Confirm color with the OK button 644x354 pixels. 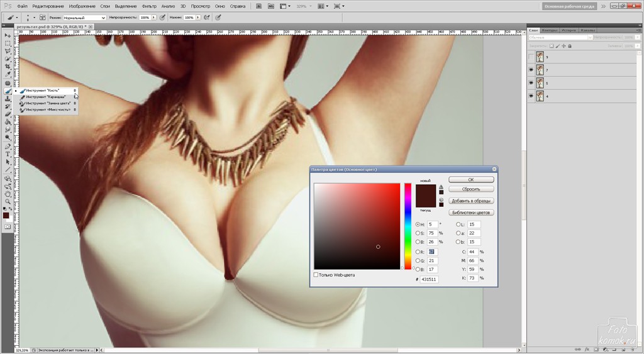click(471, 179)
